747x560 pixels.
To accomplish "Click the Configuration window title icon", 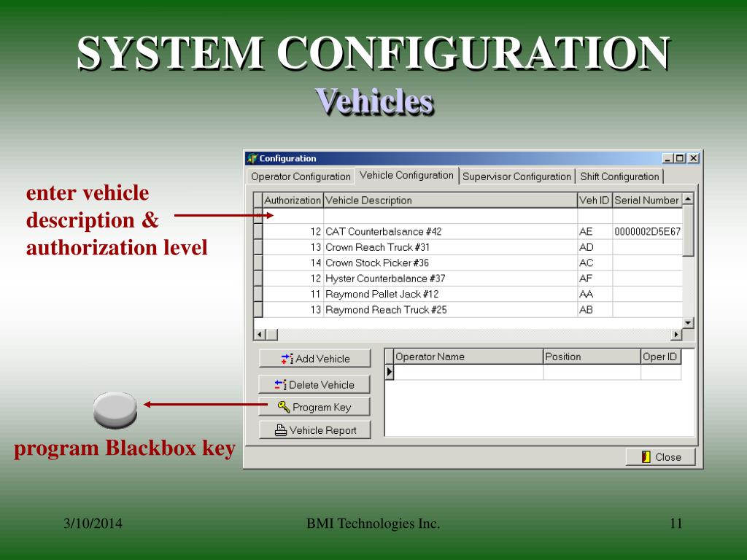I will pos(252,158).
